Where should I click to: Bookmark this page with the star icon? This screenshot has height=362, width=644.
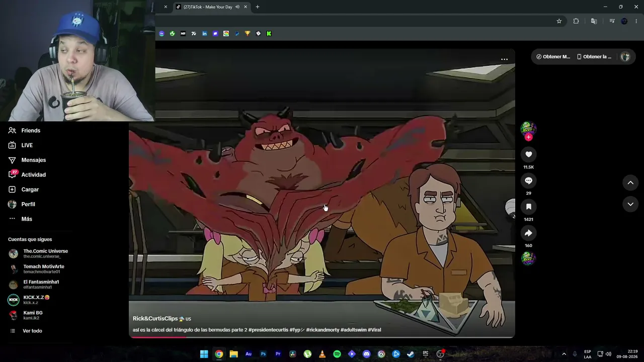(559, 21)
